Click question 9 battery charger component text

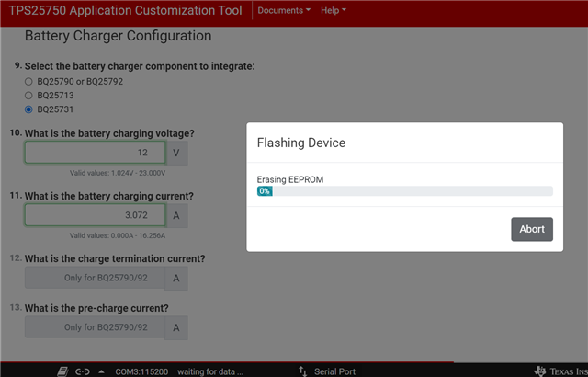[x=140, y=66]
